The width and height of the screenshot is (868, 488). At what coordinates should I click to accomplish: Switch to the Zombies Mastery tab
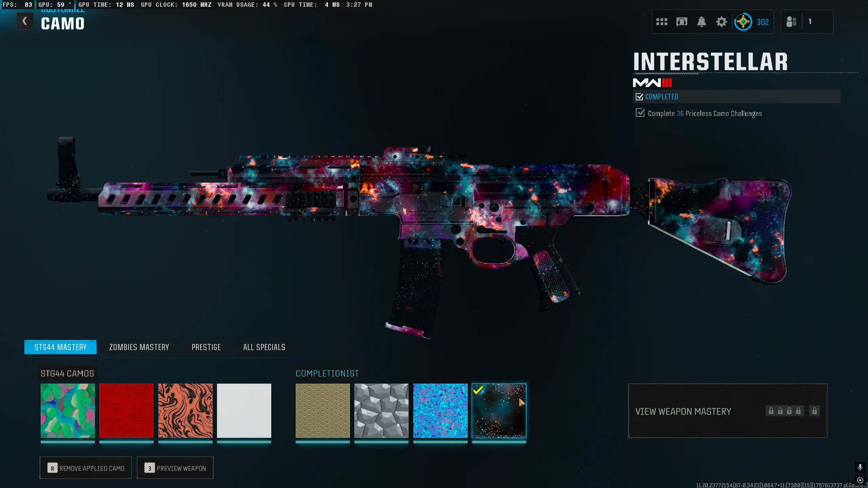[x=139, y=347]
